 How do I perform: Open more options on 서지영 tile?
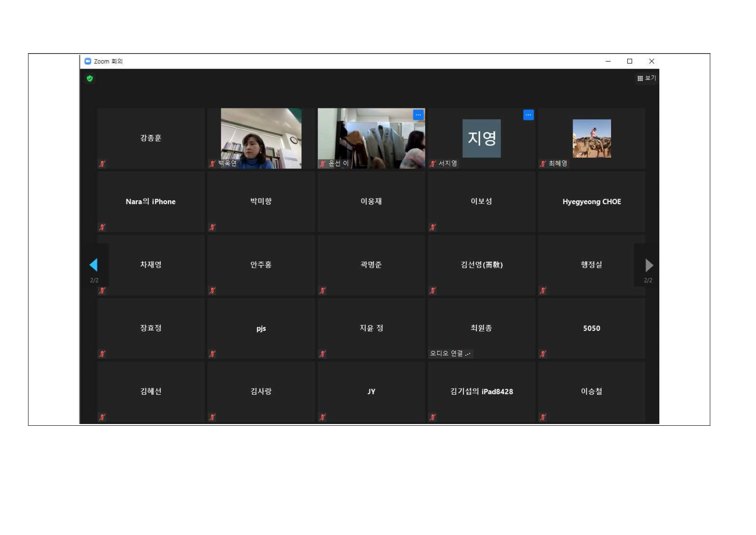528,115
